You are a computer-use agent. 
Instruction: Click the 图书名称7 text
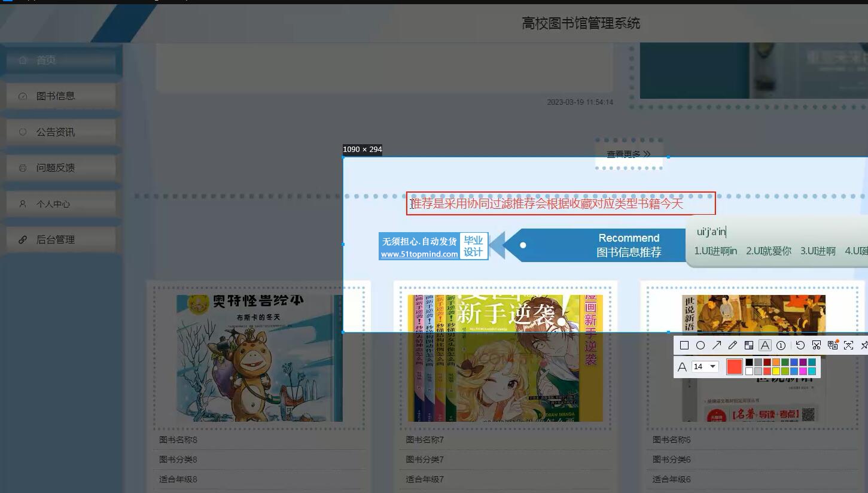click(x=425, y=440)
